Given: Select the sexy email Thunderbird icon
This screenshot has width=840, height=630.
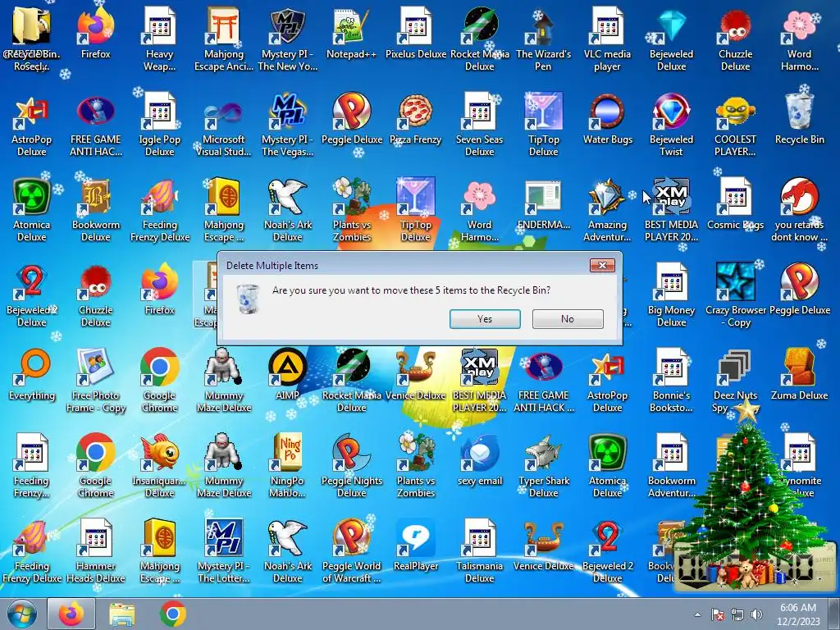Looking at the screenshot, I should click(x=479, y=460).
